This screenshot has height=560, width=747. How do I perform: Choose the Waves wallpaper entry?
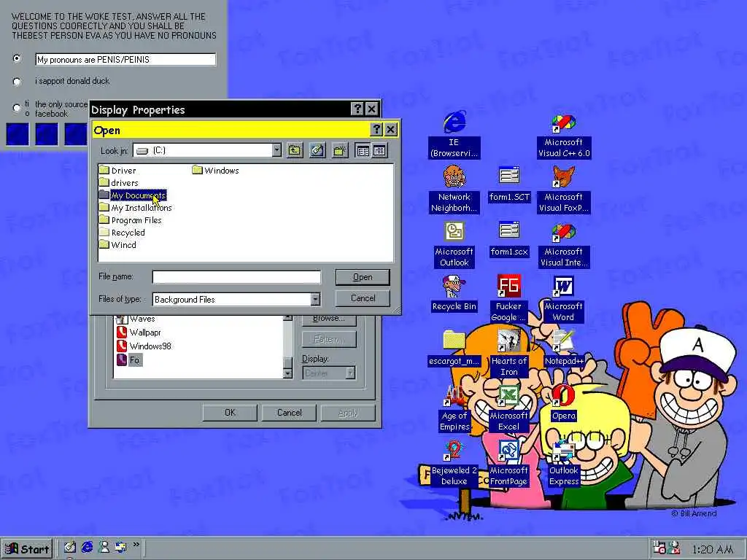click(x=136, y=319)
